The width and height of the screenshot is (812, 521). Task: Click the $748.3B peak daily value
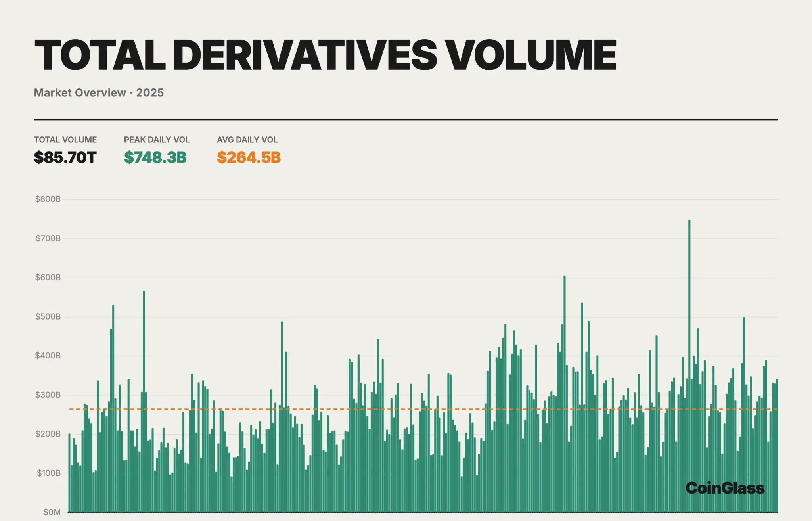(155, 157)
